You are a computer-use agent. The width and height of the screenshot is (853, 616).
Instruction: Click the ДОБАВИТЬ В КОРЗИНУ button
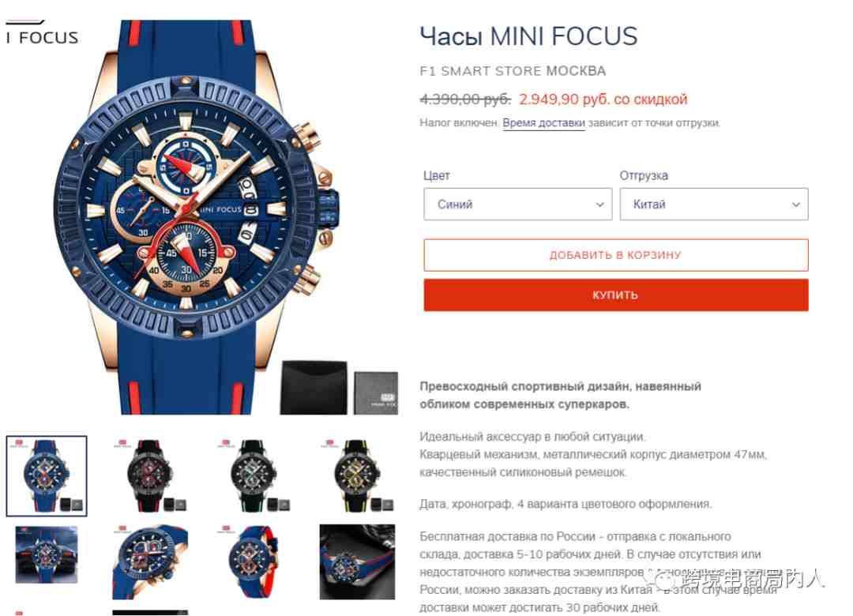pyautogui.click(x=616, y=254)
